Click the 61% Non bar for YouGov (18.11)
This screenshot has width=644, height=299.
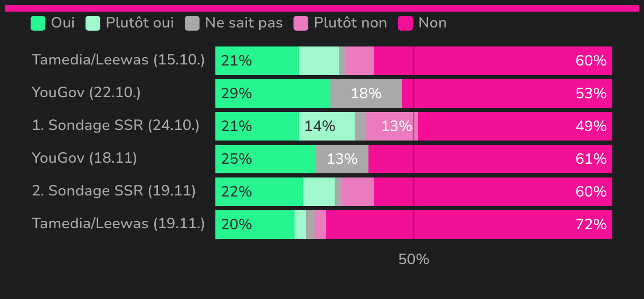[490, 159]
